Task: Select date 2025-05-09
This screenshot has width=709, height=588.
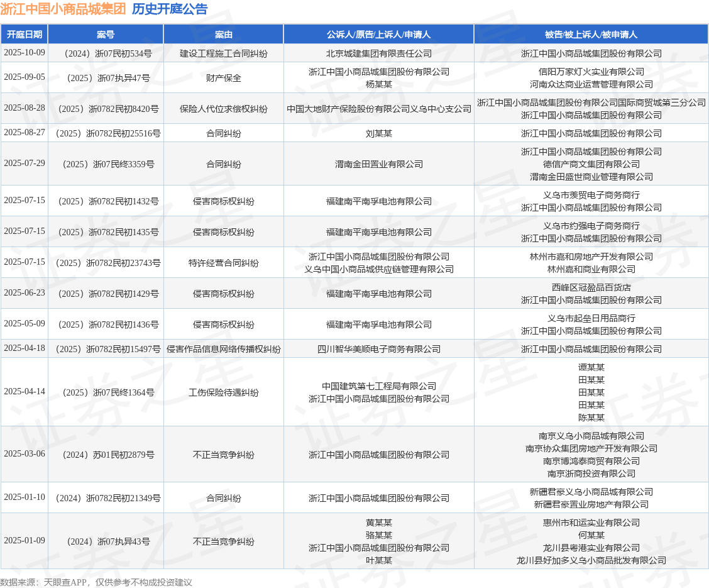Action: click(x=25, y=323)
